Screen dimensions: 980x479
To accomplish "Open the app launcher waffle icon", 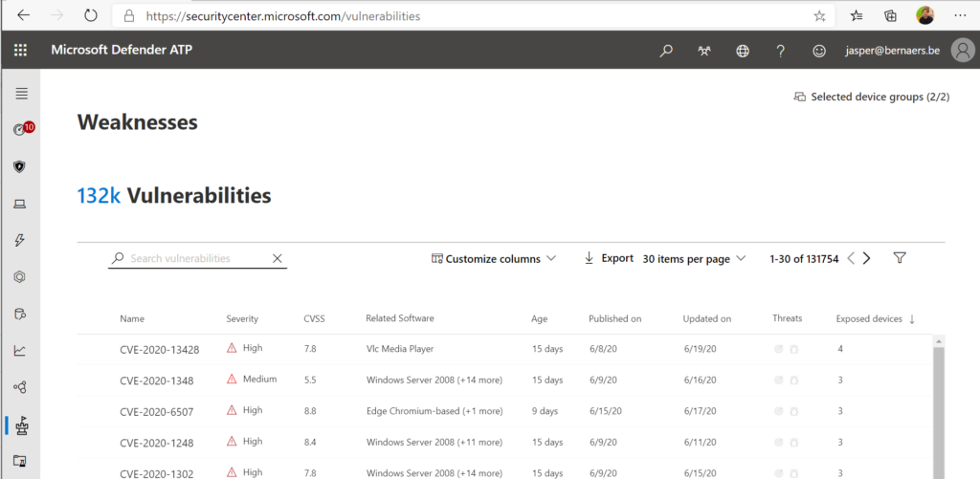I will coord(21,51).
